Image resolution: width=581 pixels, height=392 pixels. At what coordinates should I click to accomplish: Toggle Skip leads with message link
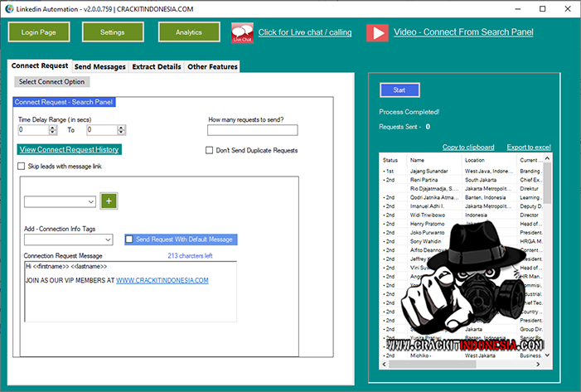tap(22, 167)
